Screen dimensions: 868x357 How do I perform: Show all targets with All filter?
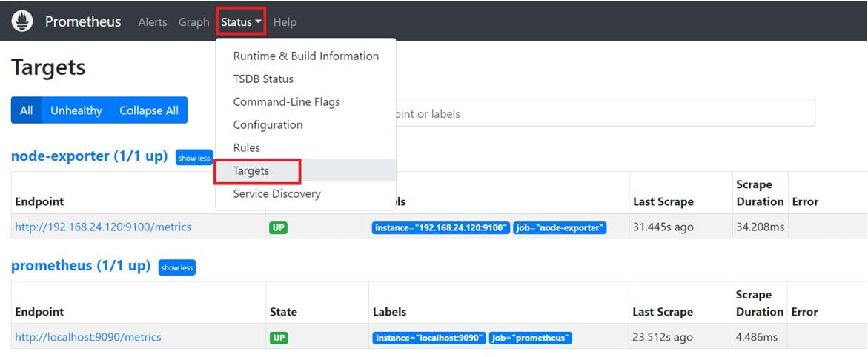point(27,110)
